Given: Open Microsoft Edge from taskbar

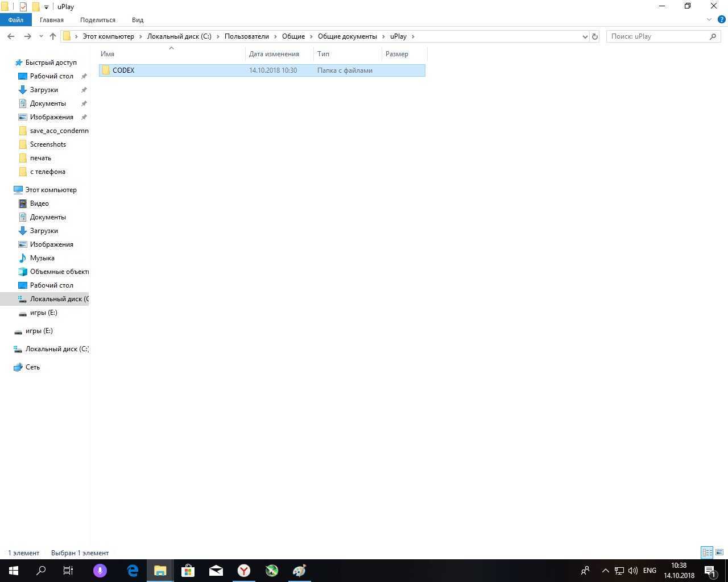Looking at the screenshot, I should (x=133, y=571).
